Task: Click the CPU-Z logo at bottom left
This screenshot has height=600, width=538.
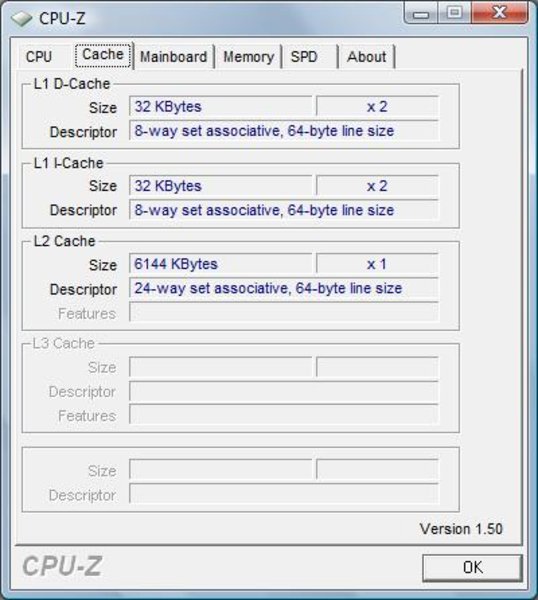Action: (x=62, y=566)
